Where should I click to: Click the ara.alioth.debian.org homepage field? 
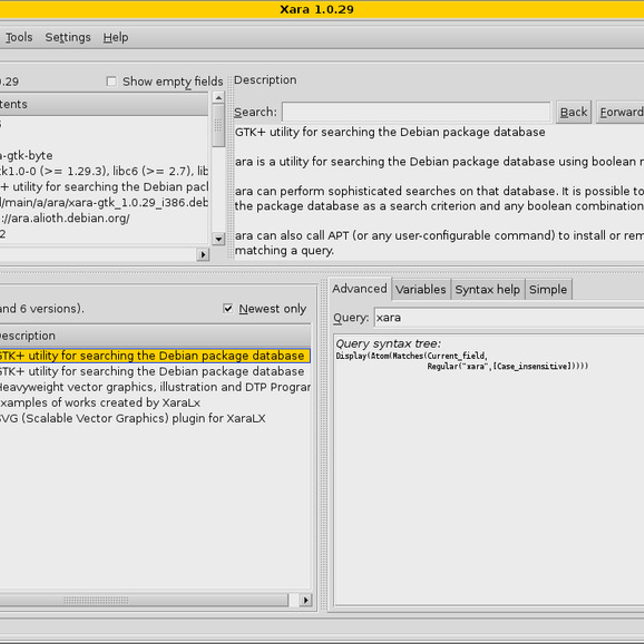tap(104, 218)
